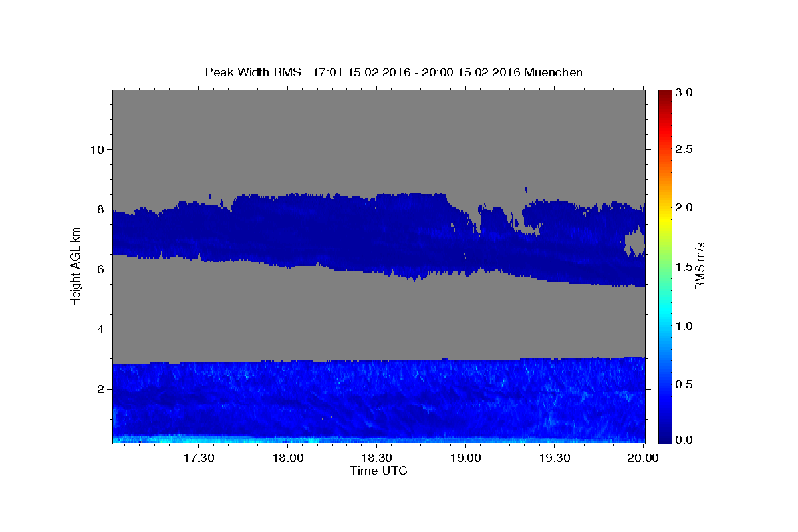Click the 'Muenchen' location in the title

553,72
